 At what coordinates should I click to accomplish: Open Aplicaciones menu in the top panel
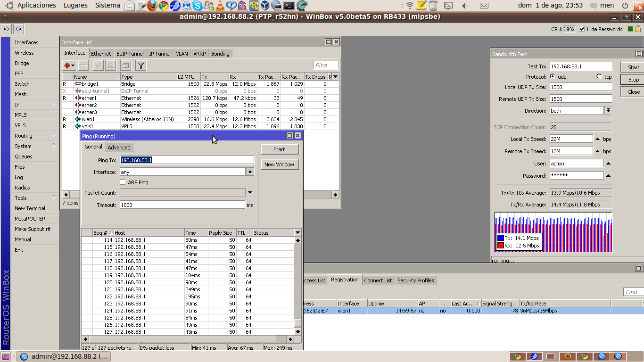point(37,6)
